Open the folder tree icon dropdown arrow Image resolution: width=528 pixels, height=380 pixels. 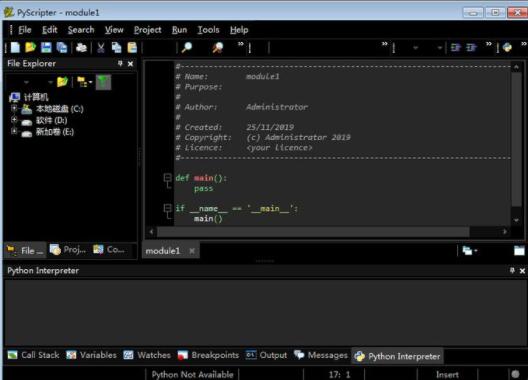(x=90, y=82)
